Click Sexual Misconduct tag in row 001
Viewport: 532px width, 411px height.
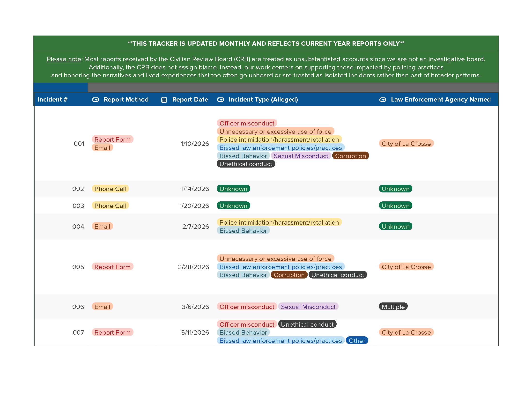point(301,156)
